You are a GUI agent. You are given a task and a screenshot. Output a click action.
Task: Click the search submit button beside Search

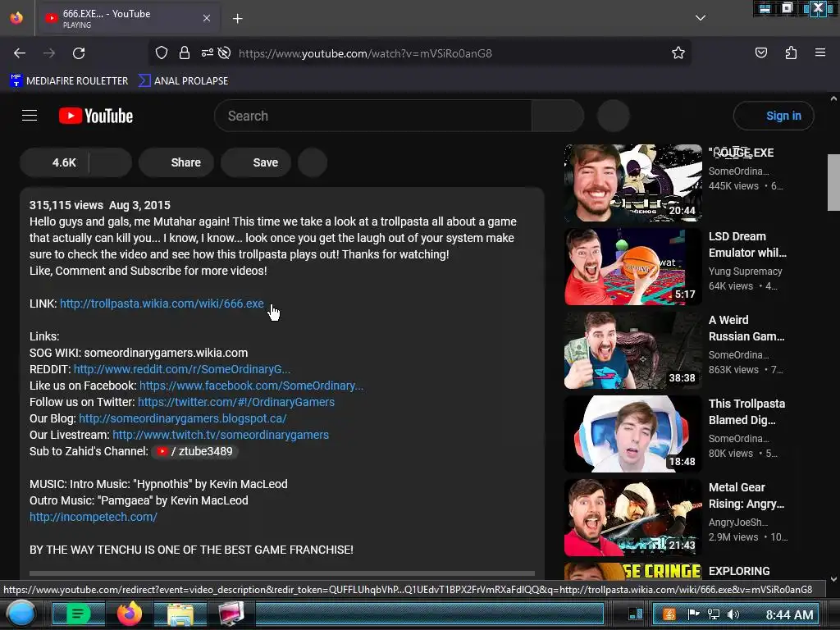[x=557, y=116]
